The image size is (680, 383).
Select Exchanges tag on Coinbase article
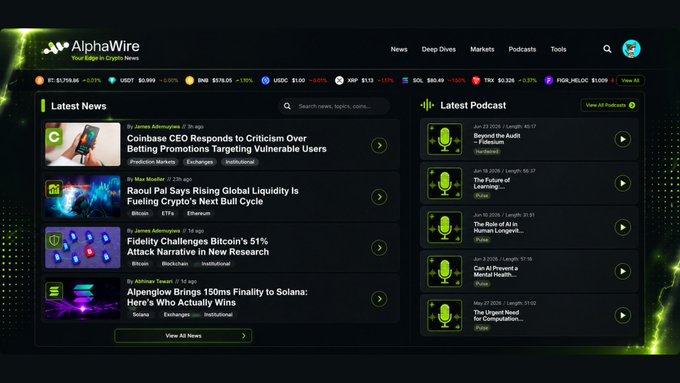199,162
